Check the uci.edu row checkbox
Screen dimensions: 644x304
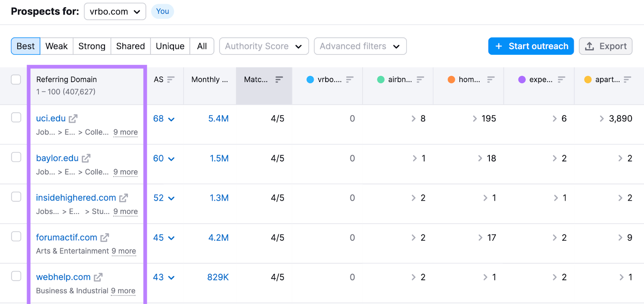click(x=16, y=118)
